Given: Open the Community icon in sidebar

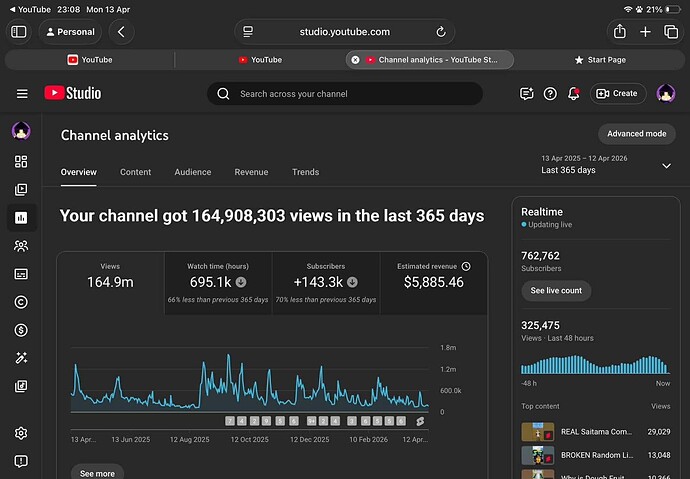Looking at the screenshot, I should pos(21,246).
